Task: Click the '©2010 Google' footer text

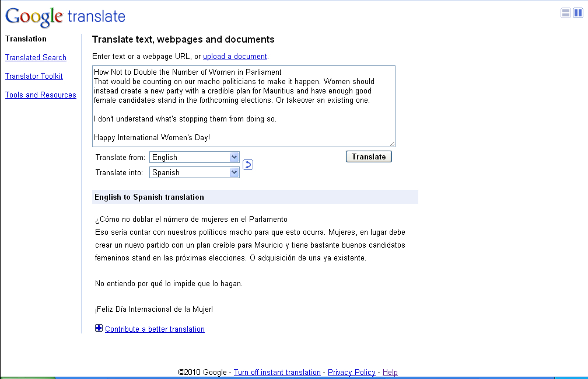Action: (x=202, y=372)
